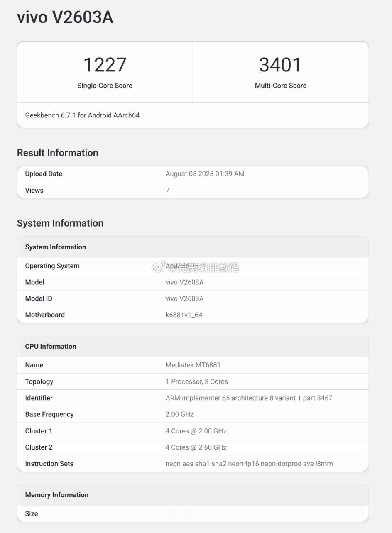This screenshot has height=533, width=392.
Task: Click the Topology label
Action: pos(39,382)
